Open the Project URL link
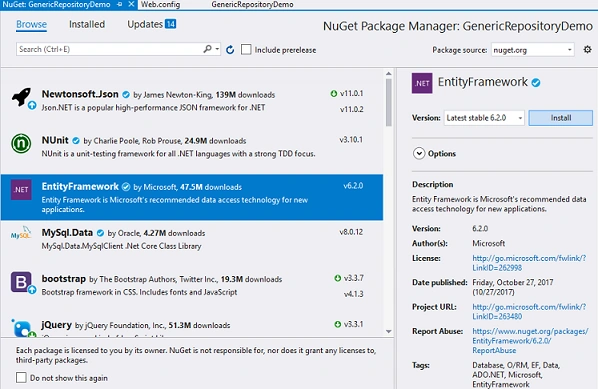Screen dimensions: 598x389 [x=529, y=311]
